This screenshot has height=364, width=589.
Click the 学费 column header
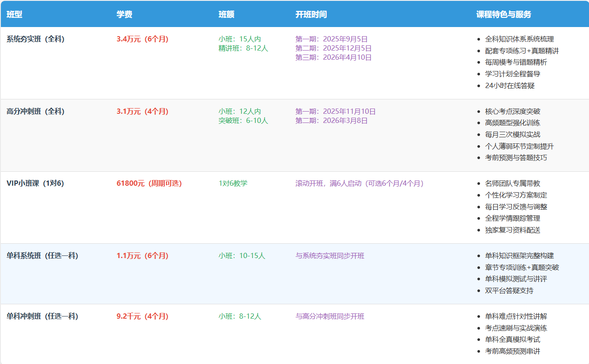point(124,14)
